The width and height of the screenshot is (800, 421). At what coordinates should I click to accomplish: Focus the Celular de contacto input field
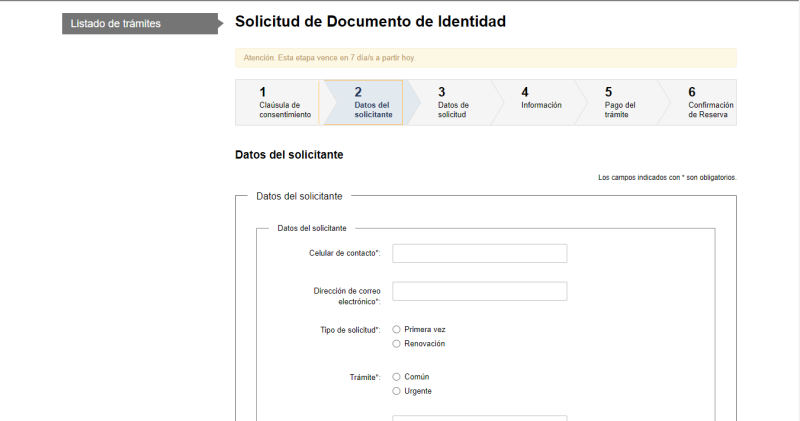[x=479, y=253]
